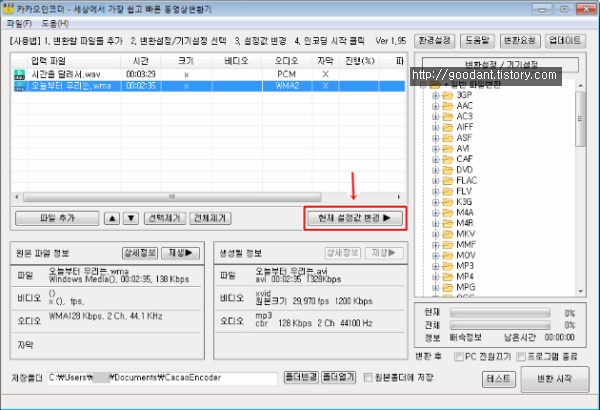Expand the MOV tree node
The height and width of the screenshot is (410, 600).
point(435,255)
